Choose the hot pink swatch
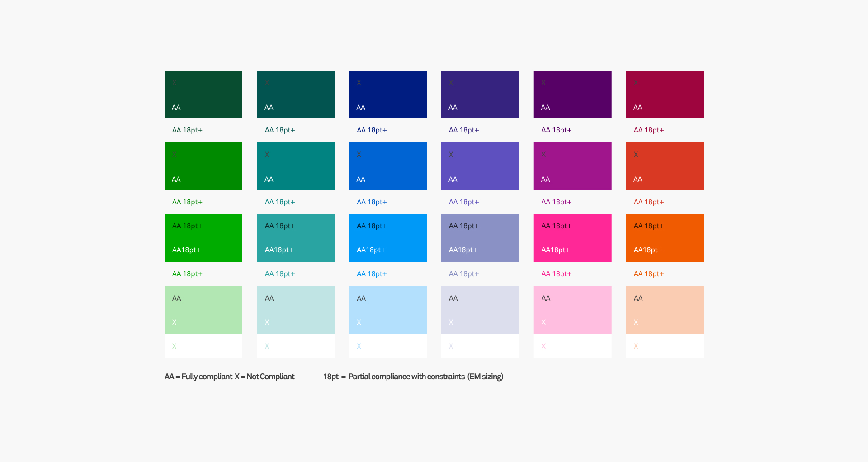868x462 pixels. (x=572, y=238)
